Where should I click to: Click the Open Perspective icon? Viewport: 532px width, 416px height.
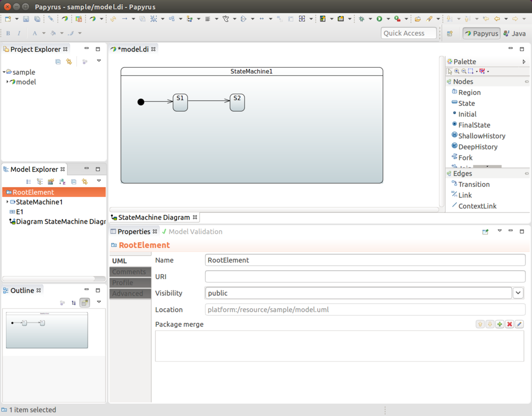pyautogui.click(x=450, y=33)
